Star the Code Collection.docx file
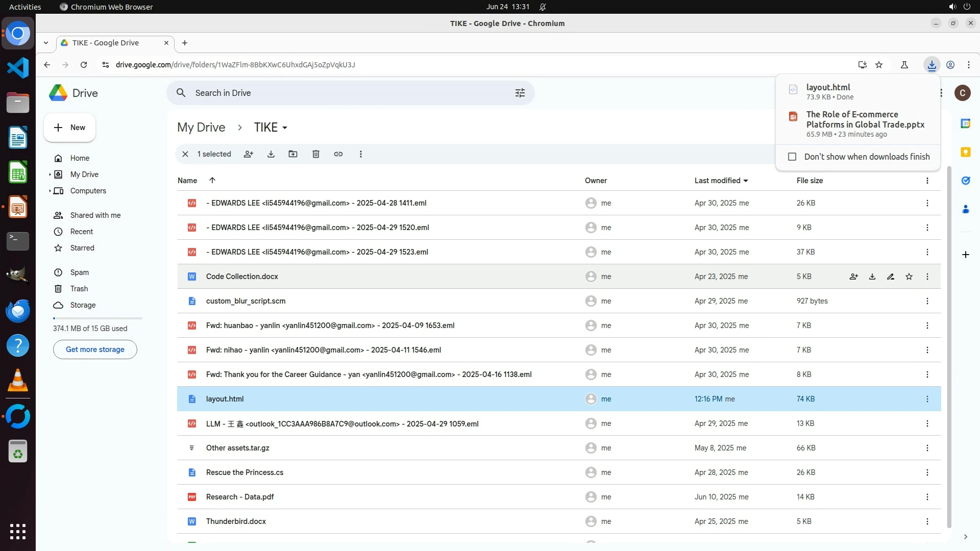This screenshot has height=551, width=980. pyautogui.click(x=909, y=277)
